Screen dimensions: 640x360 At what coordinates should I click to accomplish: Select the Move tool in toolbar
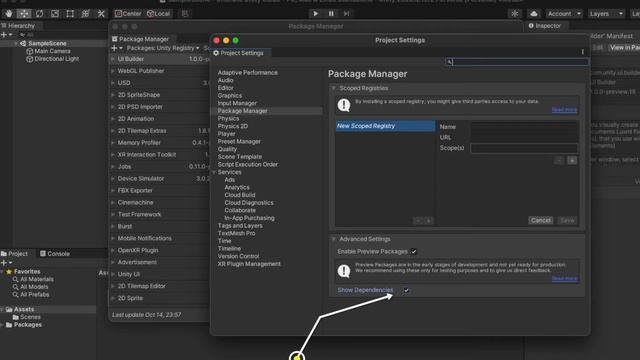point(24,13)
